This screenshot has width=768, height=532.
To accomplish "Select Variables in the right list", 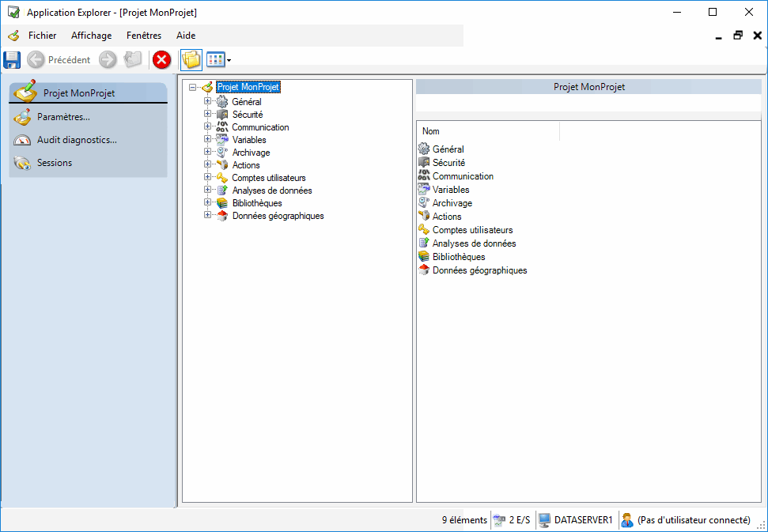I will [451, 190].
